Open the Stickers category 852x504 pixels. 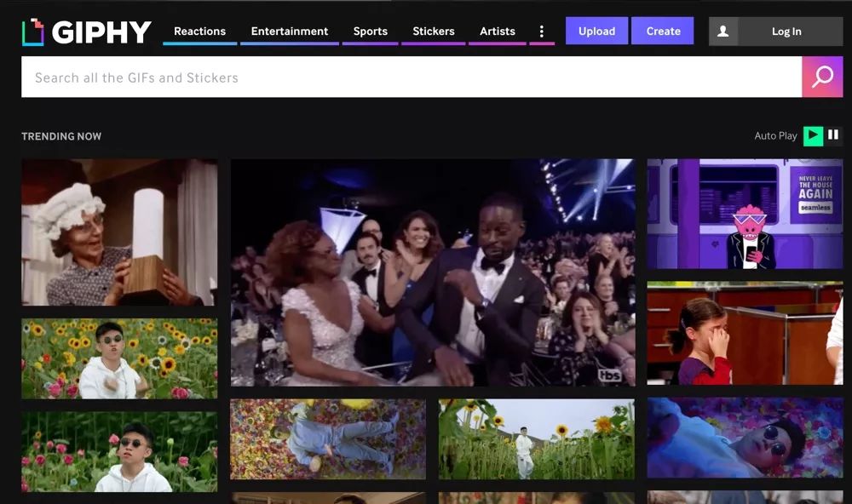pos(433,31)
